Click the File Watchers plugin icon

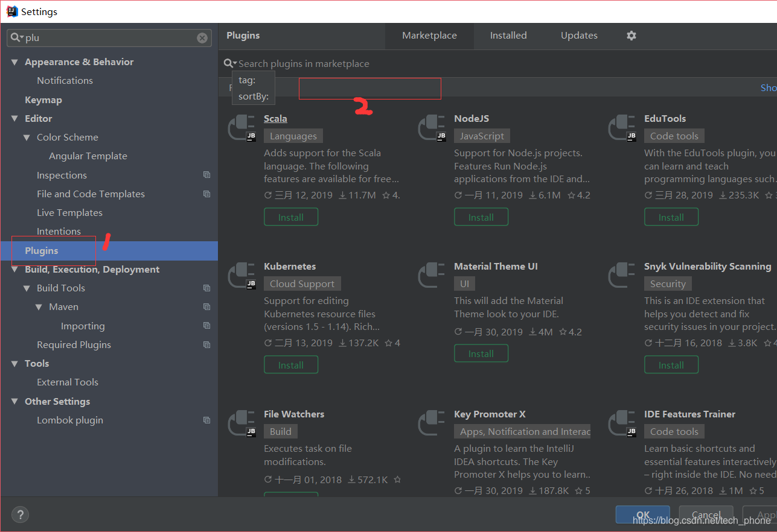point(241,424)
